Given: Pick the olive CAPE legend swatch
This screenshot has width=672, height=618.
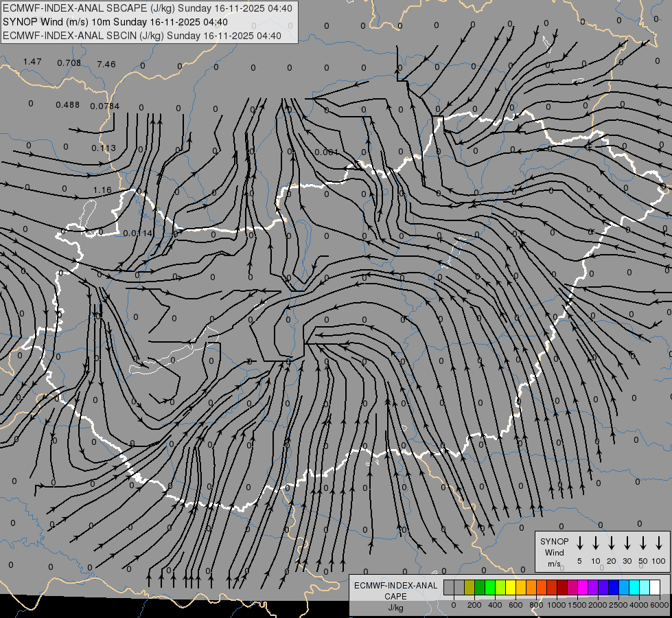Looking at the screenshot, I should pyautogui.click(x=470, y=588).
